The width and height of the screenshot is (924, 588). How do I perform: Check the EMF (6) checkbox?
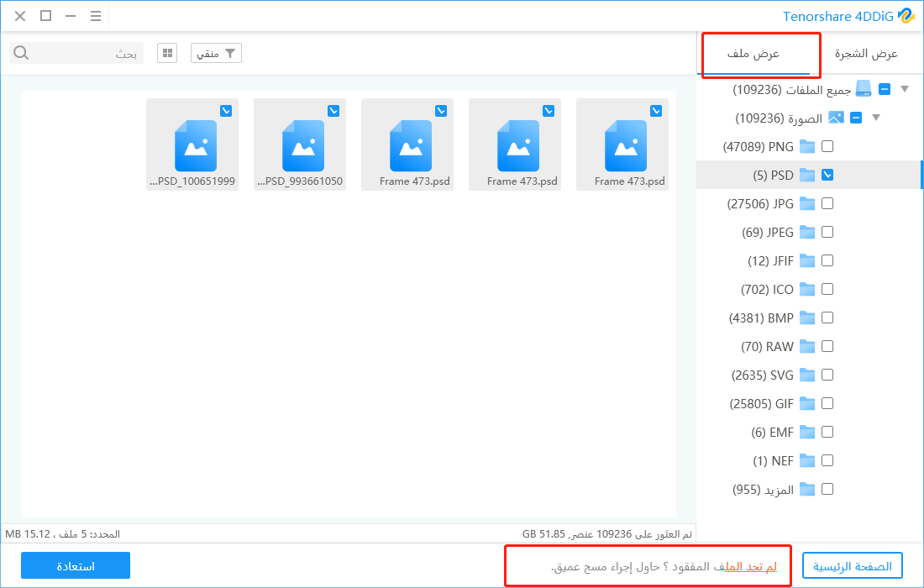827,432
